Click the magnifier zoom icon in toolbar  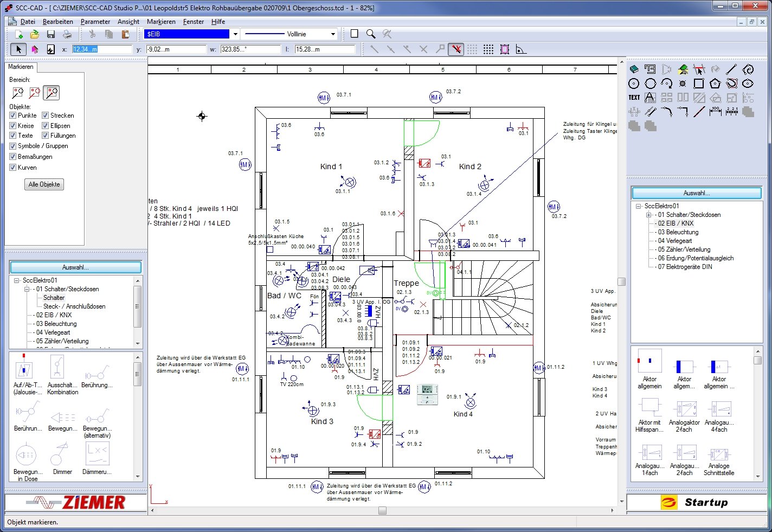tap(371, 34)
